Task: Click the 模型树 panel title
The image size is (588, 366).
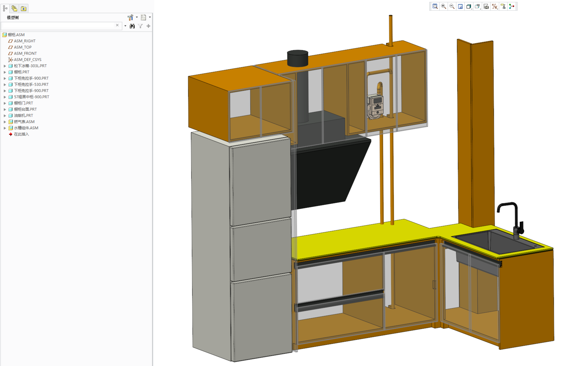Action: (13, 18)
